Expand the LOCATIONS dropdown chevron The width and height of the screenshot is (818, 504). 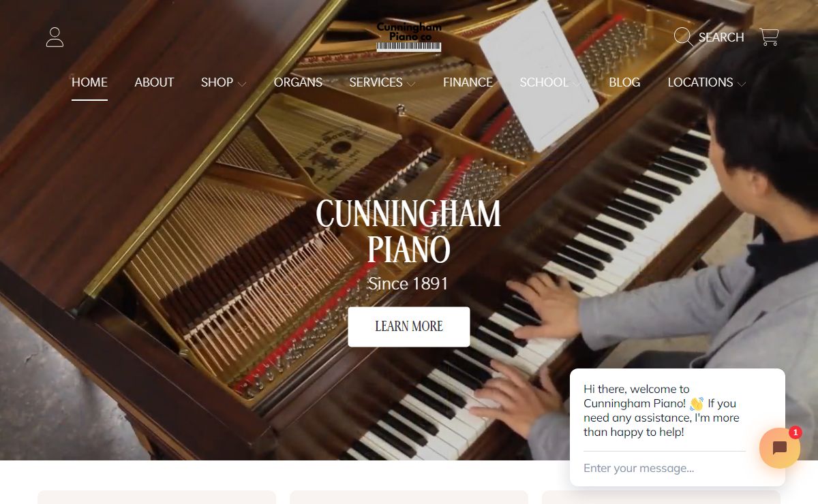click(742, 84)
